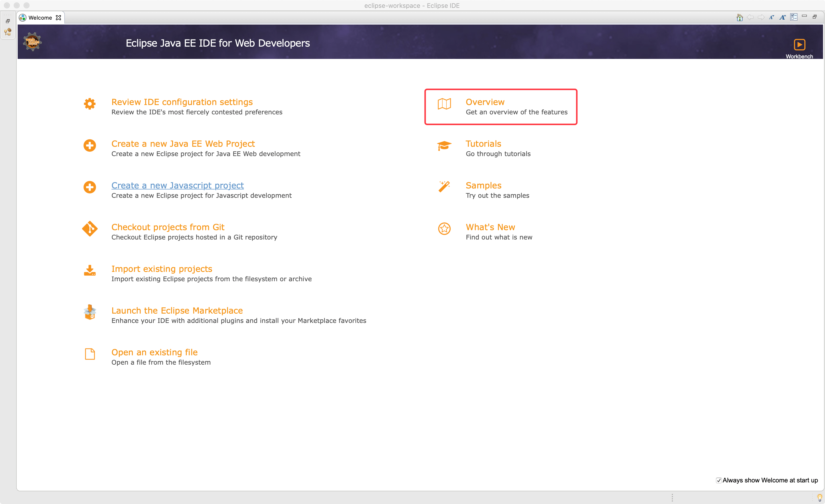Image resolution: width=825 pixels, height=504 pixels.
Task: Click the What's New star icon
Action: pos(444,229)
